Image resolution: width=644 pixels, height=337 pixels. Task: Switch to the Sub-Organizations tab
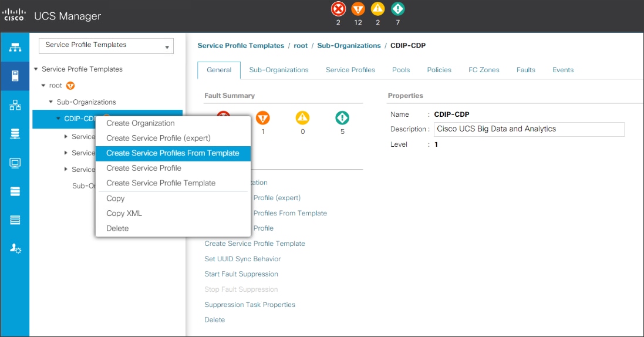pyautogui.click(x=279, y=70)
